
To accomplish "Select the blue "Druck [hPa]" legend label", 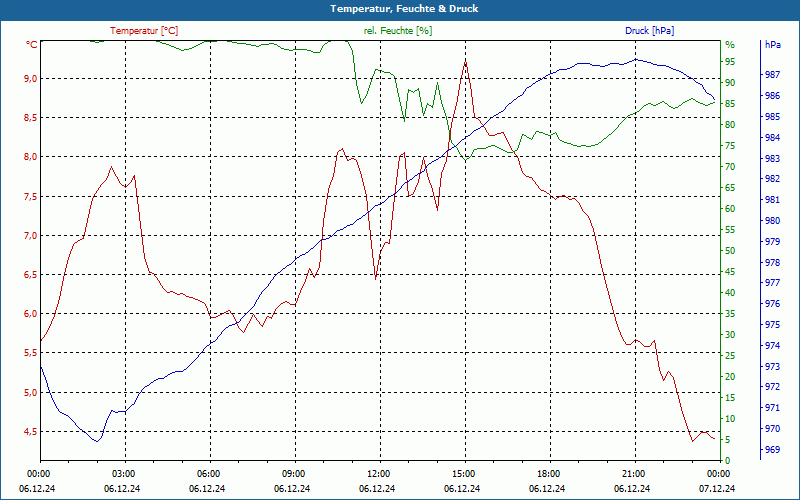I will tap(649, 31).
